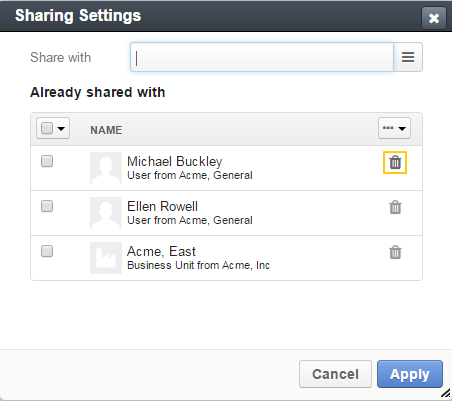The width and height of the screenshot is (452, 401).
Task: Tick the Ellen Rowell row checkbox
Action: [x=47, y=206]
